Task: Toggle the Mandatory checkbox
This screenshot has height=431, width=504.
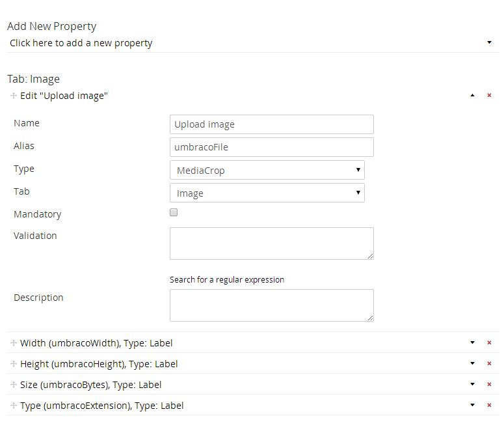Action: pyautogui.click(x=174, y=212)
